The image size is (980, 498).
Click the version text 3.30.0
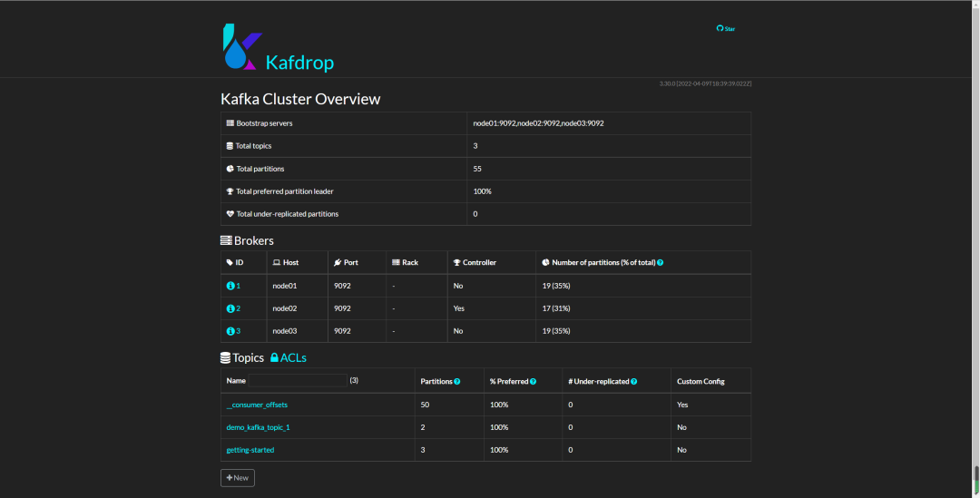coord(667,83)
